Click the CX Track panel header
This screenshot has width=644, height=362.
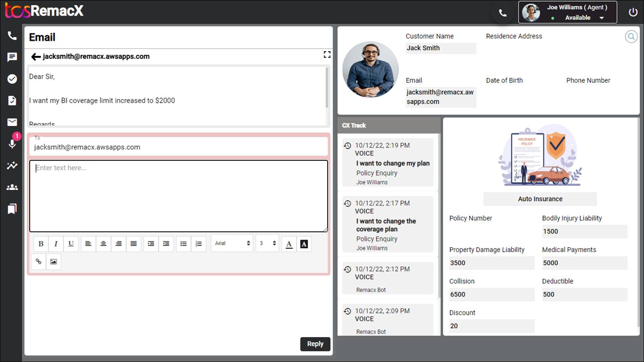coord(389,125)
